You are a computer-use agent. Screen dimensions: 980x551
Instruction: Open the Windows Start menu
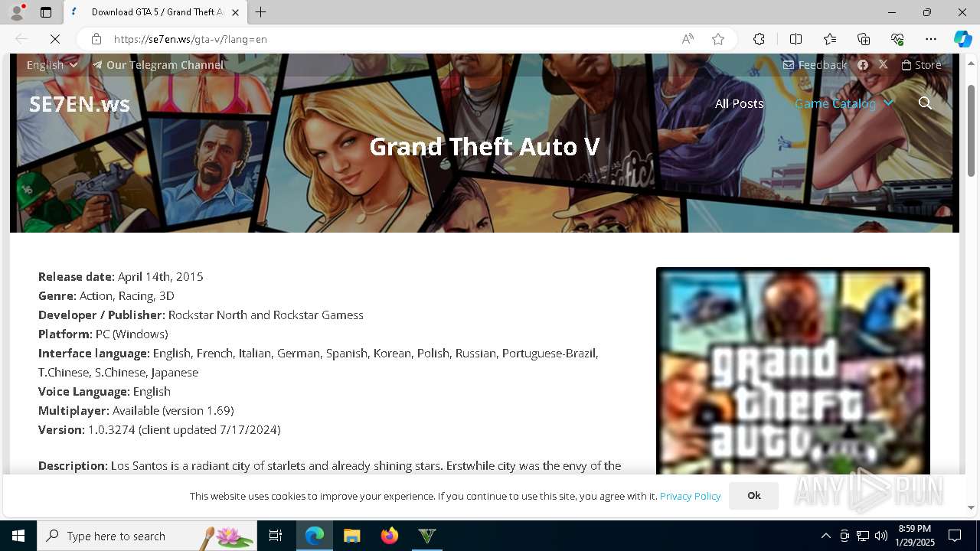[x=18, y=536]
